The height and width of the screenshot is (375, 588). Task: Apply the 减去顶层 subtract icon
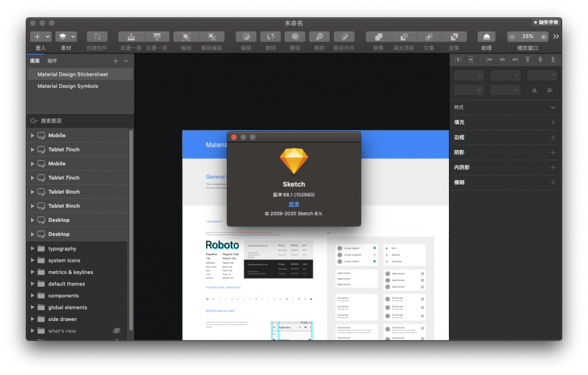[x=404, y=36]
